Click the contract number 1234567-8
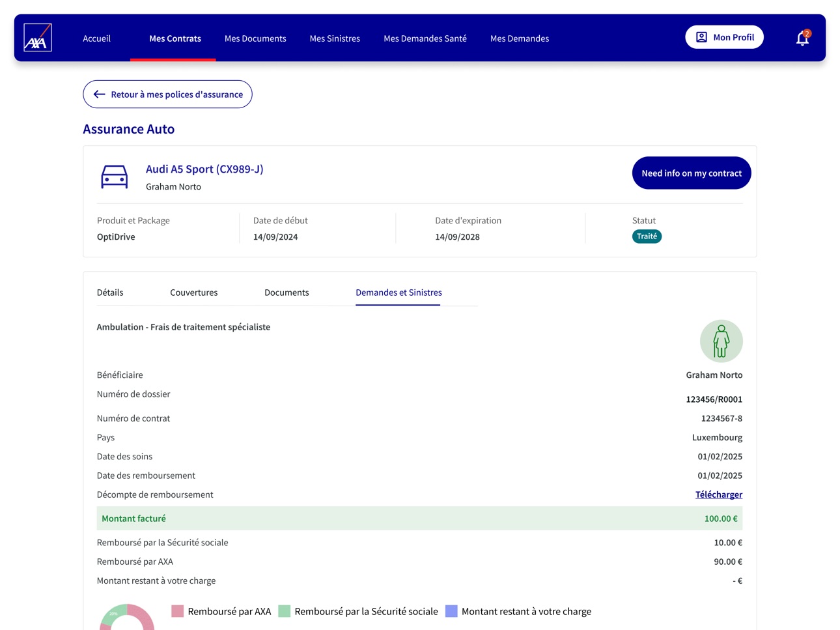This screenshot has height=630, width=840. [x=721, y=418]
